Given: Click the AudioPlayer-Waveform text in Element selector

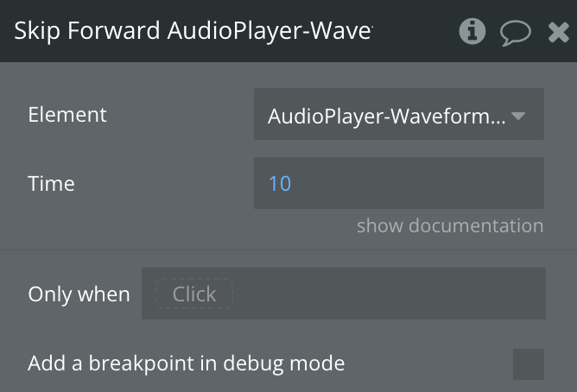Looking at the screenshot, I should tap(386, 116).
